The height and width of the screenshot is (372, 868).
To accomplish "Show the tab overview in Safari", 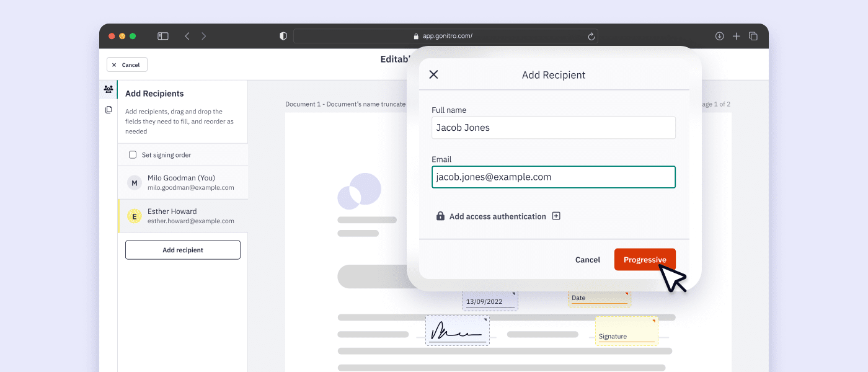I will (x=753, y=36).
